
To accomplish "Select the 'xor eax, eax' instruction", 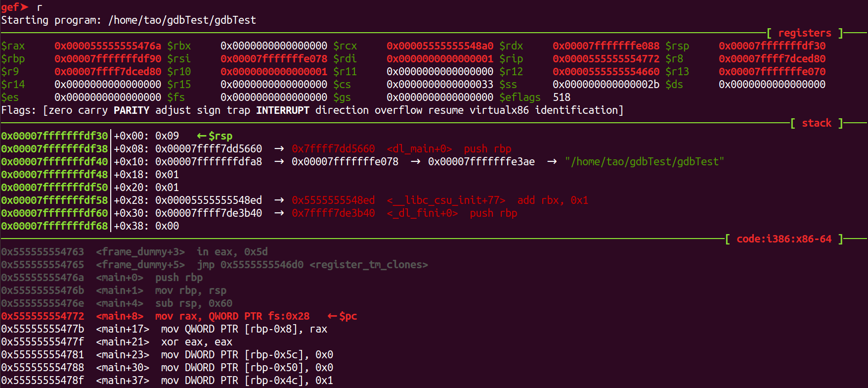I will pyautogui.click(x=197, y=341).
